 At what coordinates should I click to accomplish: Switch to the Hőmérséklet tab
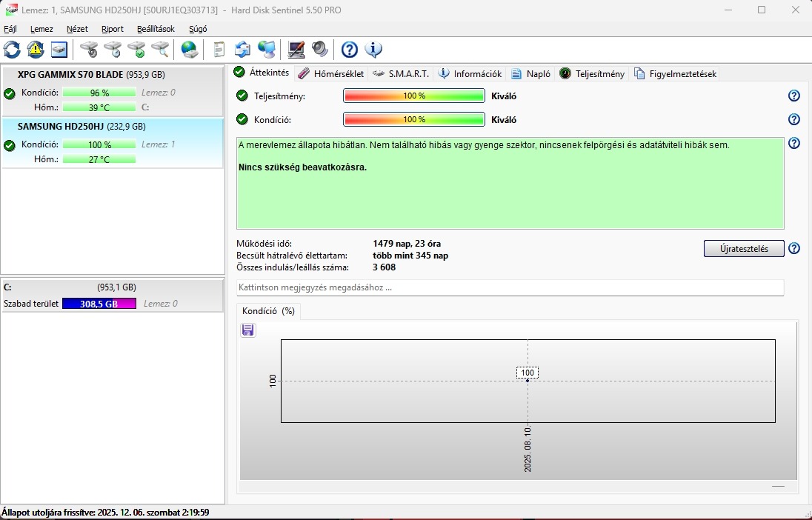(x=331, y=74)
